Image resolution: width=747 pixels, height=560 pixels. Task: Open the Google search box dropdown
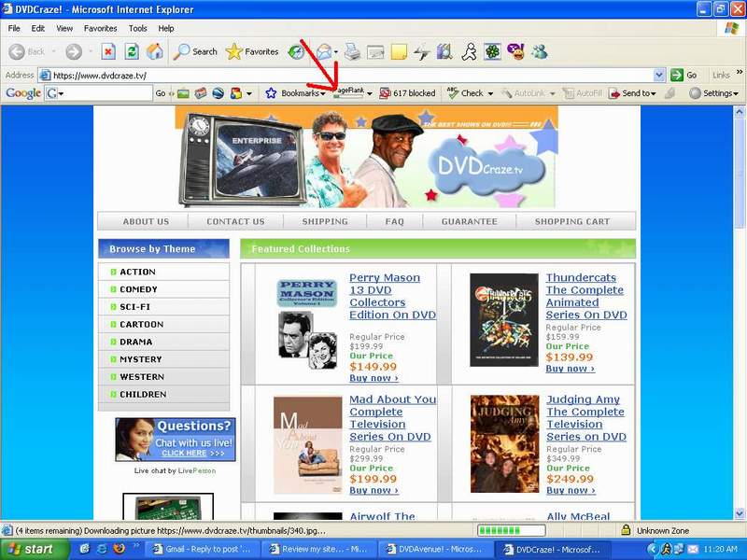click(x=61, y=94)
